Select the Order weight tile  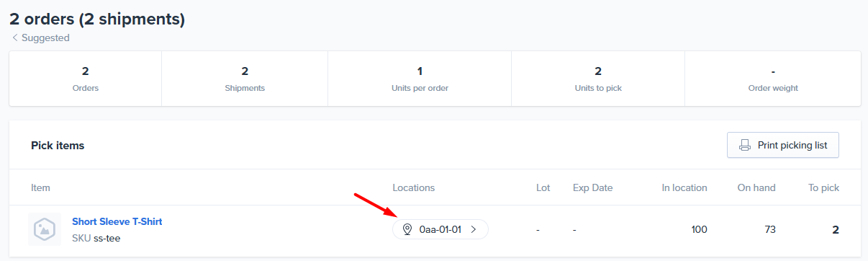773,79
